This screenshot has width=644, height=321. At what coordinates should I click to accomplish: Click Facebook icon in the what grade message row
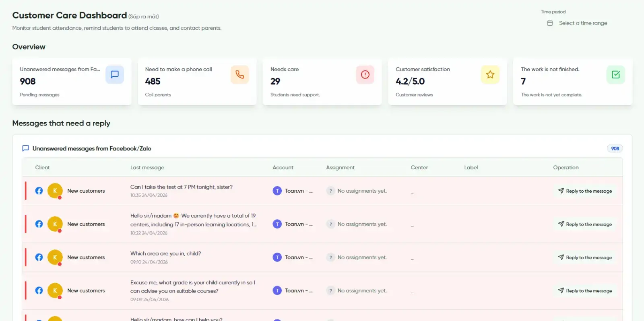tap(39, 290)
